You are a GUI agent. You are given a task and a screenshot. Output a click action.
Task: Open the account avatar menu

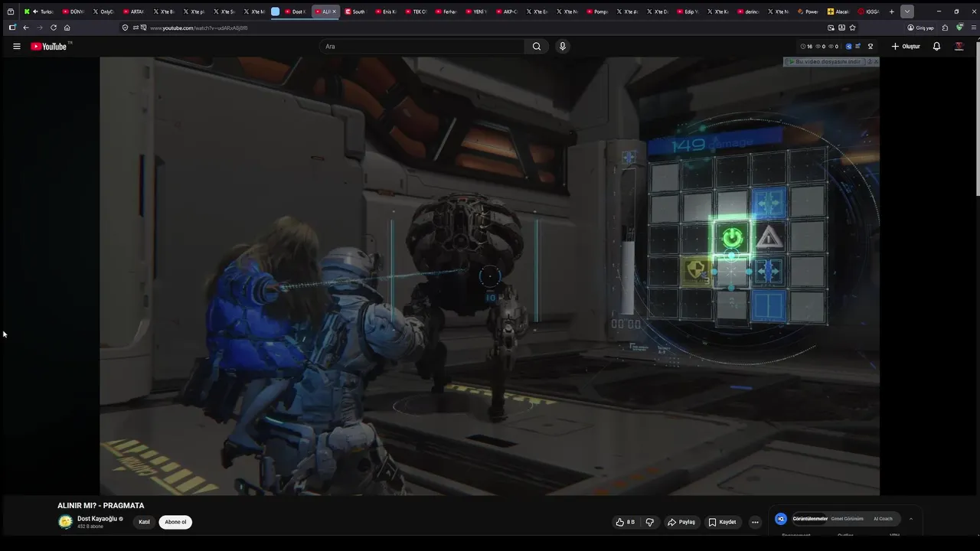click(x=959, y=47)
